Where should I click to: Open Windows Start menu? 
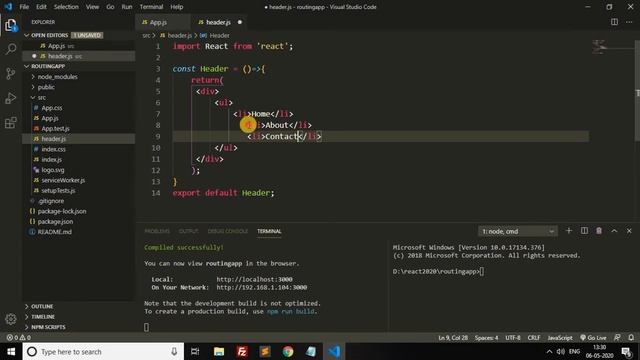(11, 351)
